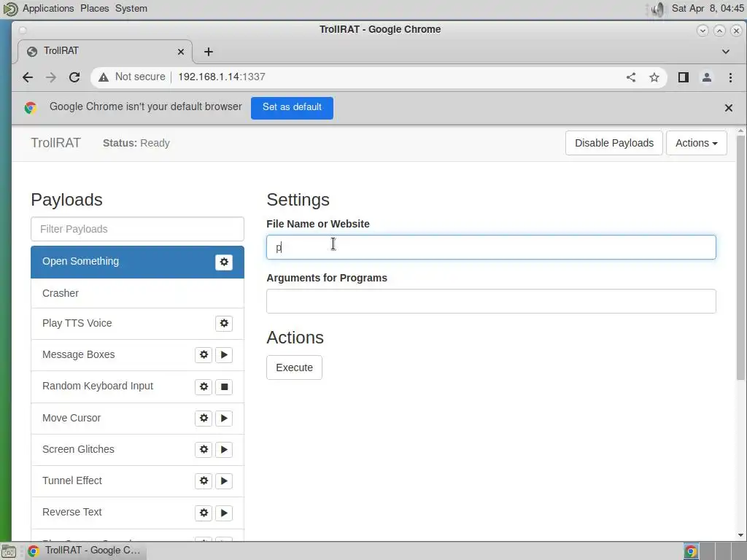
Task: Click Set as default button
Action: click(x=292, y=108)
